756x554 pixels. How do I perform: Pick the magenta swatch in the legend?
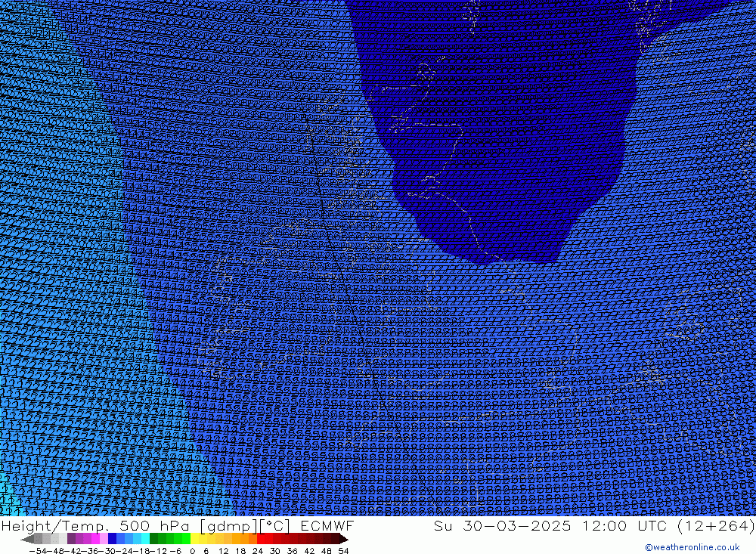[95, 539]
